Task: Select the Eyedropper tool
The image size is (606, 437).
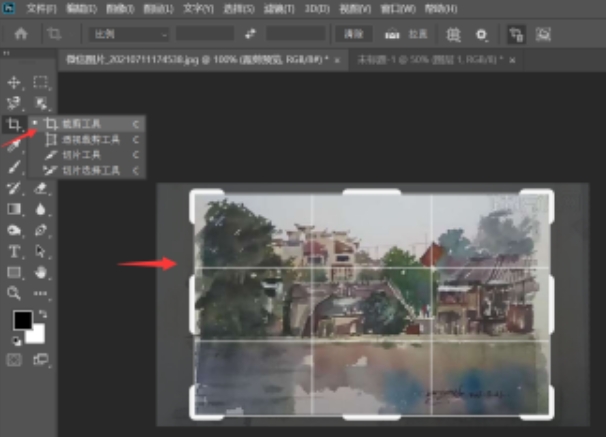Action: click(14, 146)
